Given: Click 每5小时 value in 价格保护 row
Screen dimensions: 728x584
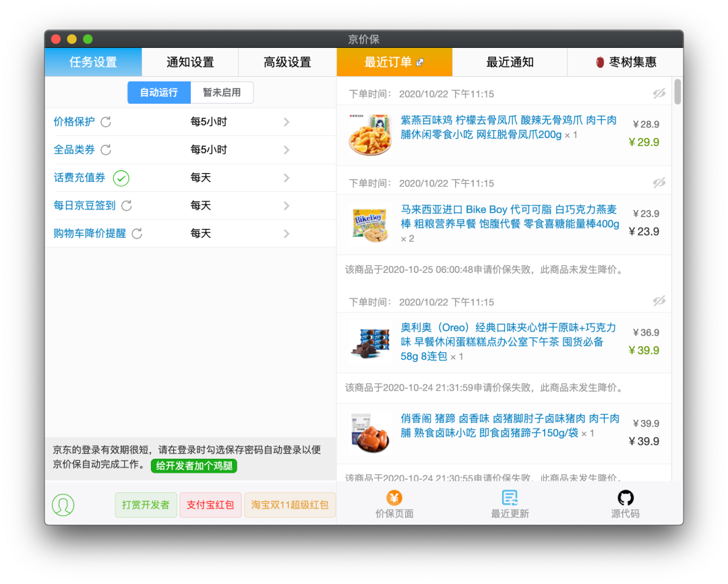Looking at the screenshot, I should click(x=209, y=122).
